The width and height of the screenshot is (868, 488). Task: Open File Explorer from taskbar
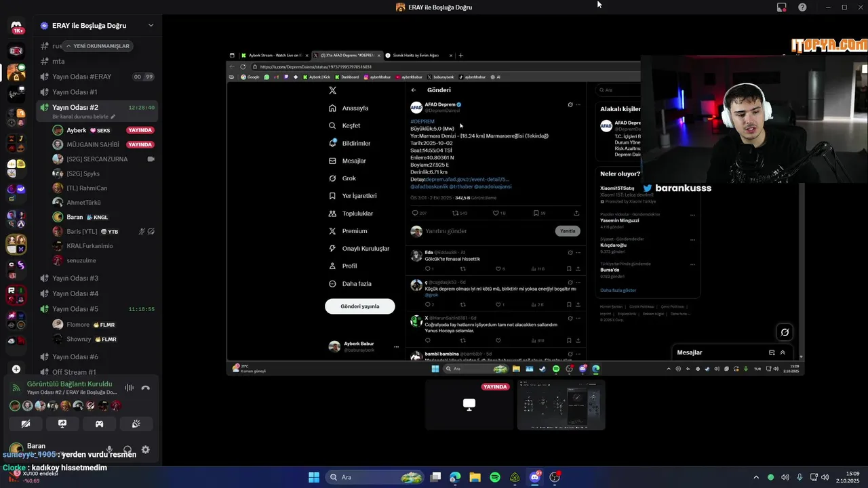[x=475, y=477]
